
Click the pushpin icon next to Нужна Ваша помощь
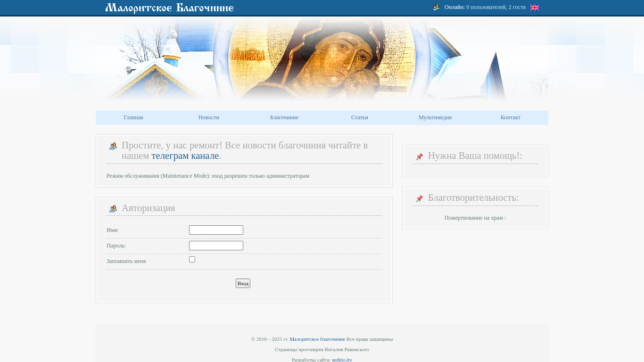420,156
